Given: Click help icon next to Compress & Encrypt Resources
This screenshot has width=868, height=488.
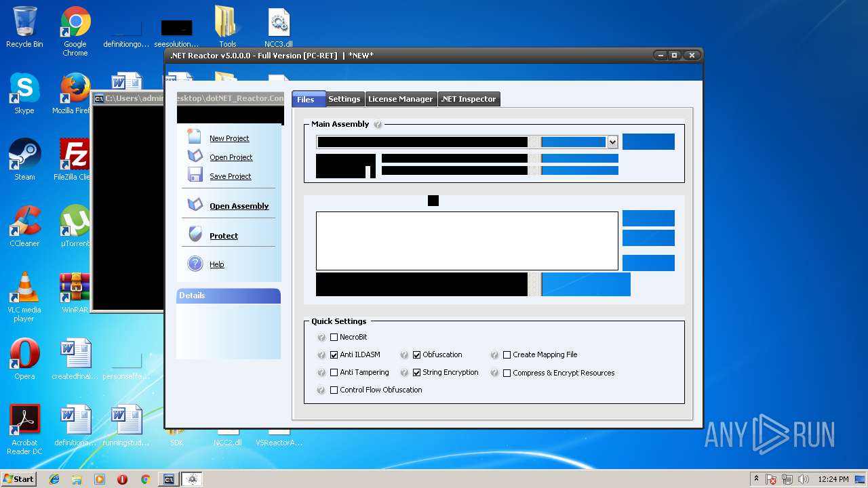Looking at the screenshot, I should [x=494, y=373].
